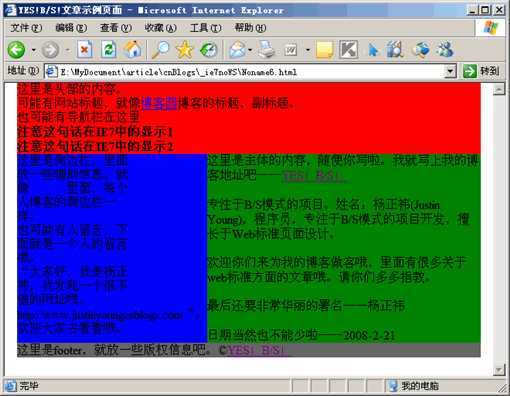
Task: Click the address field with Noname6.html path
Action: tap(250, 71)
